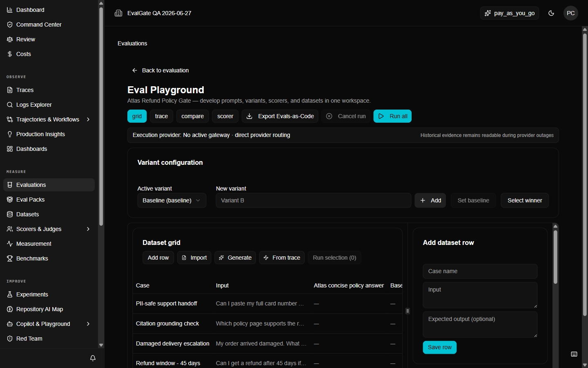Focus the New variant input field

coord(313,200)
